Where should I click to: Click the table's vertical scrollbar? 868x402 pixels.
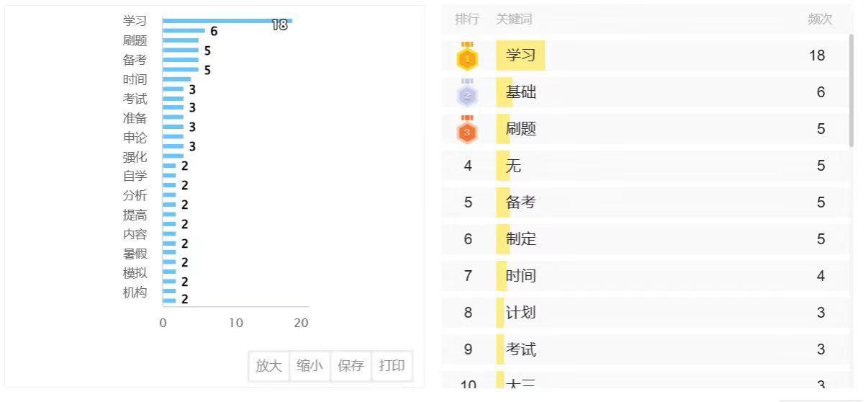851,90
